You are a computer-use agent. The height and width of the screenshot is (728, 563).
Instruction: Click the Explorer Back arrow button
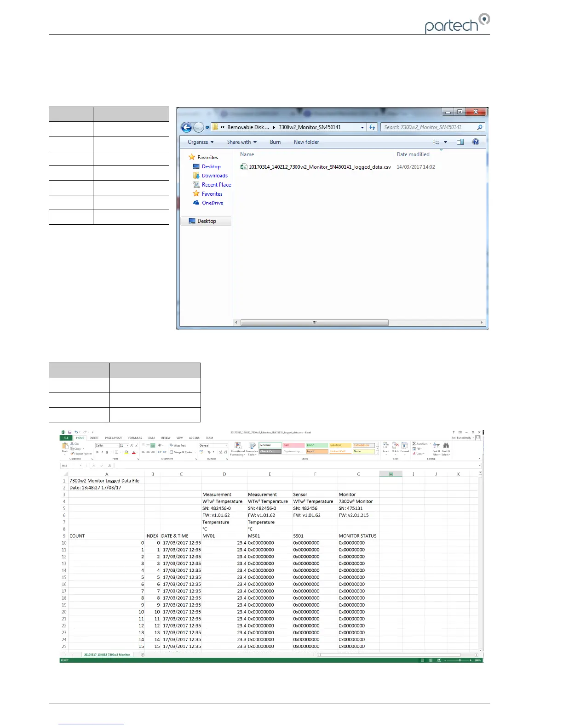pyautogui.click(x=186, y=127)
